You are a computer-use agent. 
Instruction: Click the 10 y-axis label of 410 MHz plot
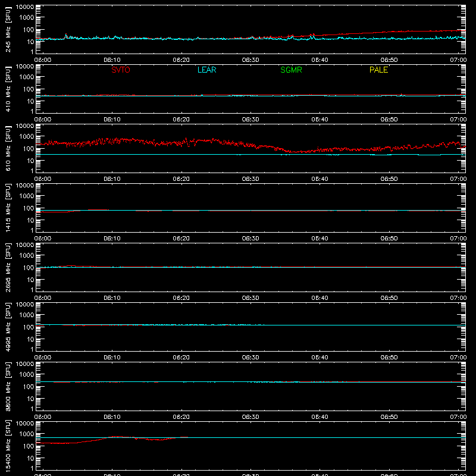pyautogui.click(x=30, y=101)
